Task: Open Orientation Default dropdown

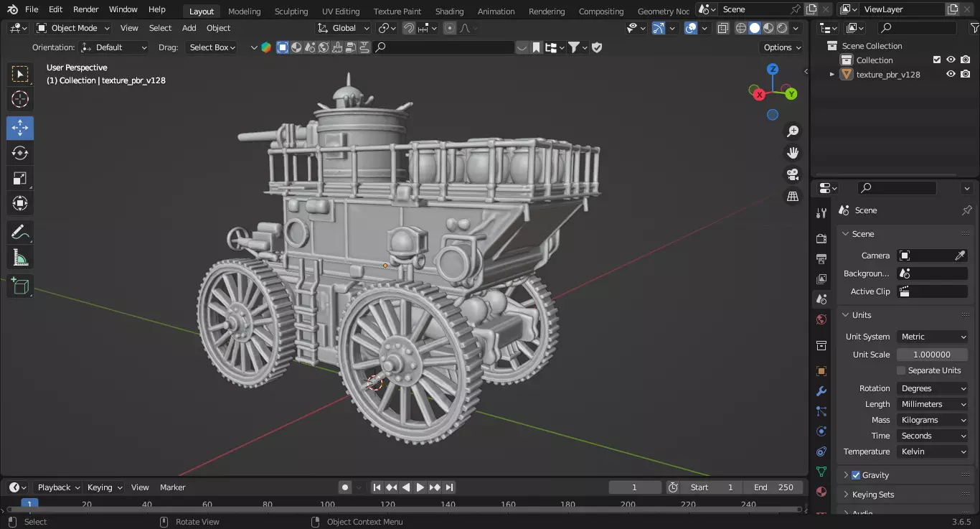Action: tap(115, 47)
